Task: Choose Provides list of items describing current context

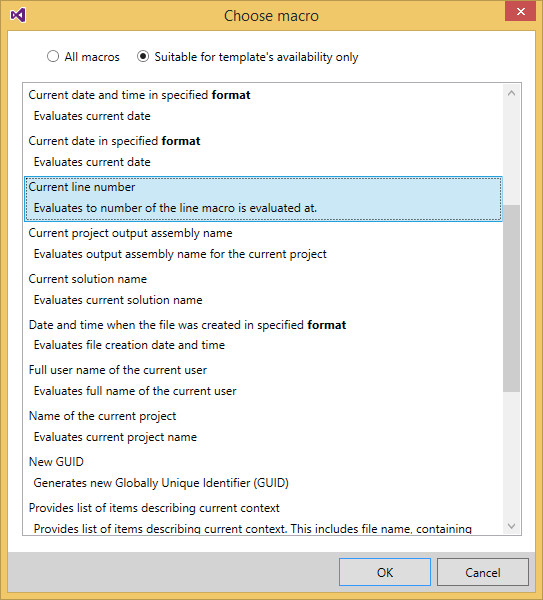Action: [x=263, y=517]
